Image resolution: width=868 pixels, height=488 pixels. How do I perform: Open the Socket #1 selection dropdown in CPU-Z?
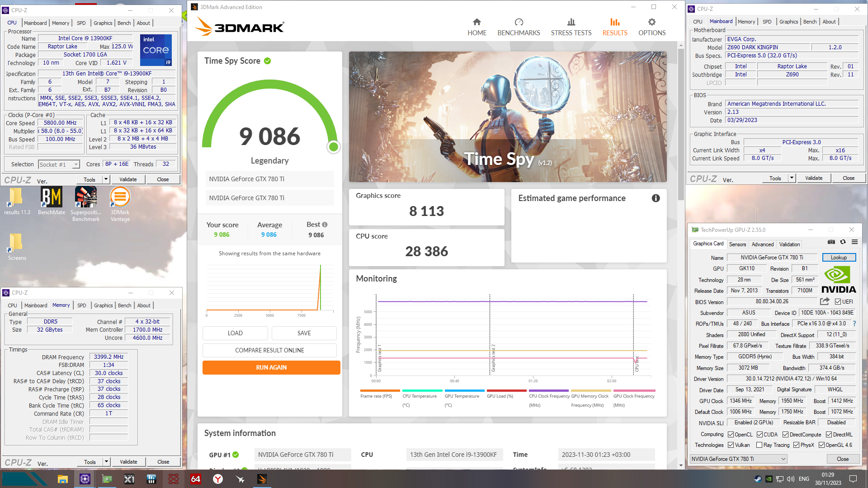(59, 164)
